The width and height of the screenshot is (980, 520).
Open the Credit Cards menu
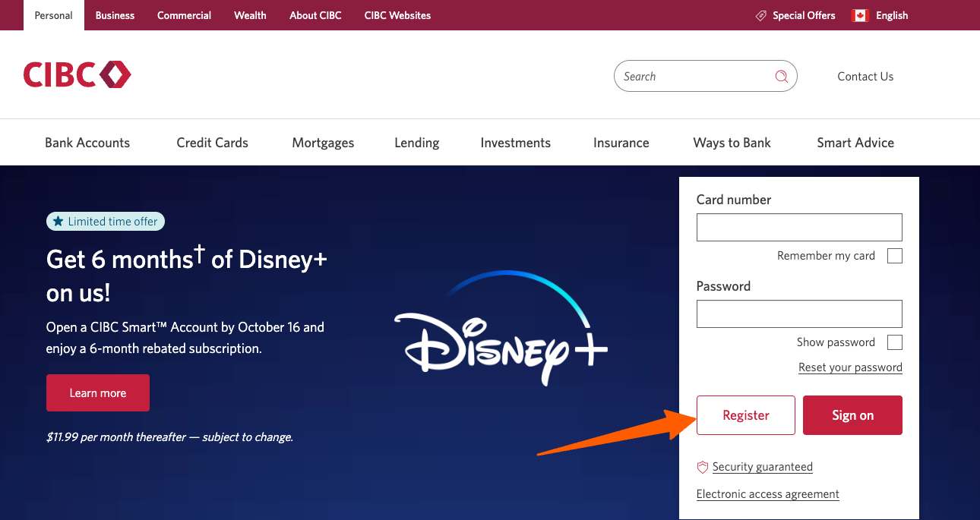tap(212, 142)
